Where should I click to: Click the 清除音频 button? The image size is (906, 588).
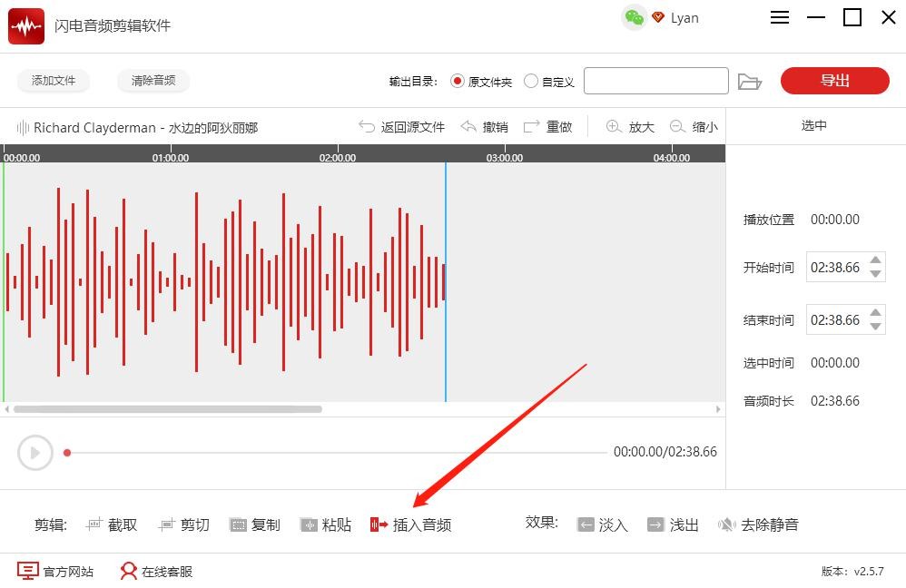[153, 81]
